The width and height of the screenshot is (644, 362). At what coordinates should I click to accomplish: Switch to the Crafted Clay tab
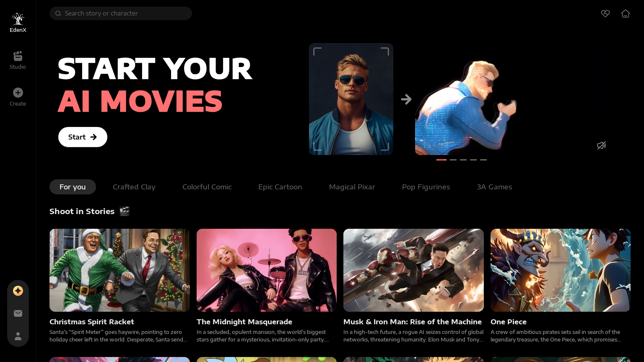[x=134, y=187]
